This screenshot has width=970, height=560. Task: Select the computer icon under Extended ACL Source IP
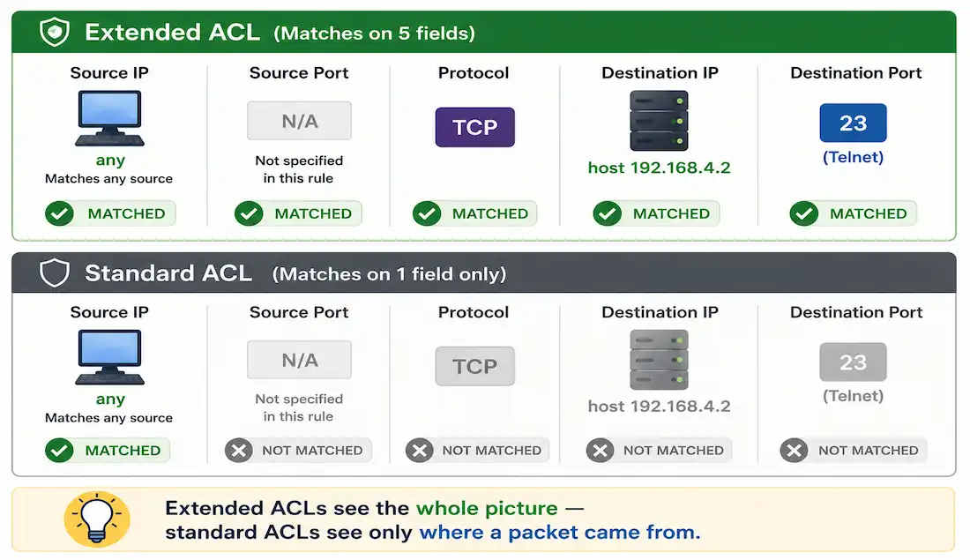coord(109,118)
